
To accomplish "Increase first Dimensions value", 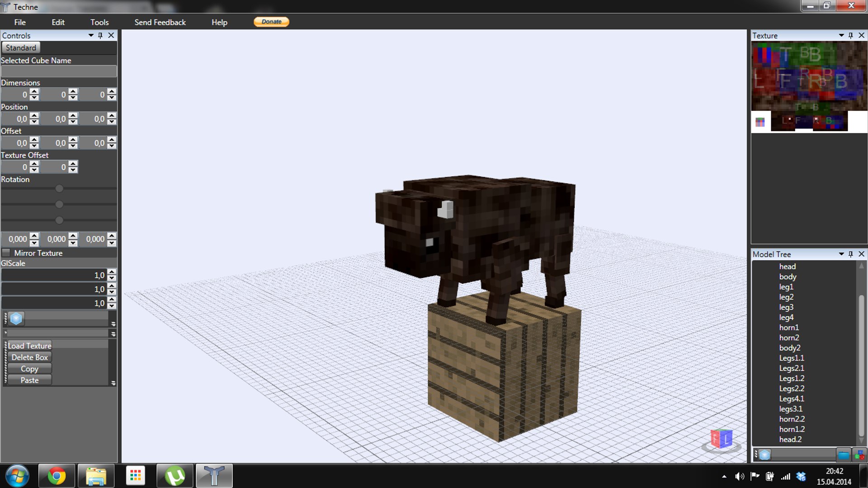I will 34,91.
